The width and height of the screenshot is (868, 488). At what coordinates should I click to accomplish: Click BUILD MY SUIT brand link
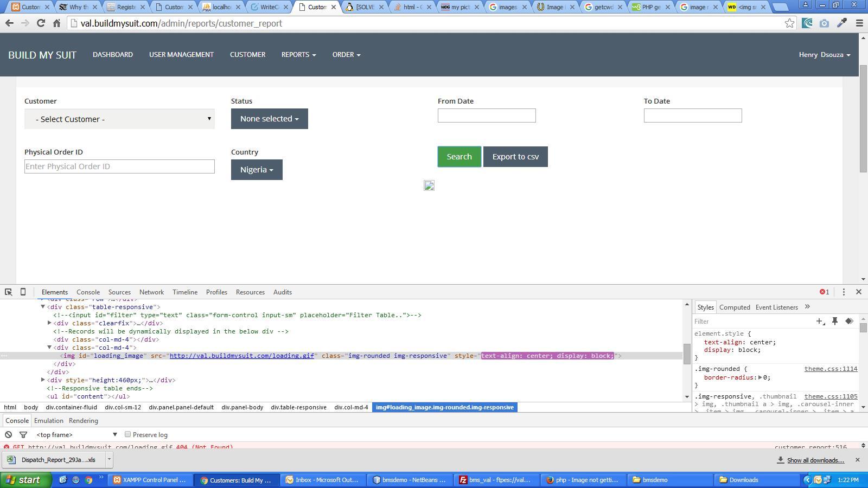42,55
